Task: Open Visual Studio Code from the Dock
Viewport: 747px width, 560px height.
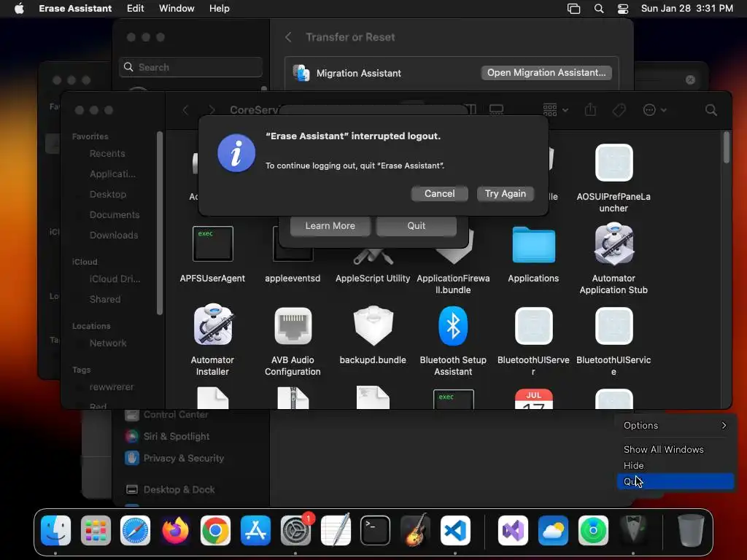Action: 455,530
